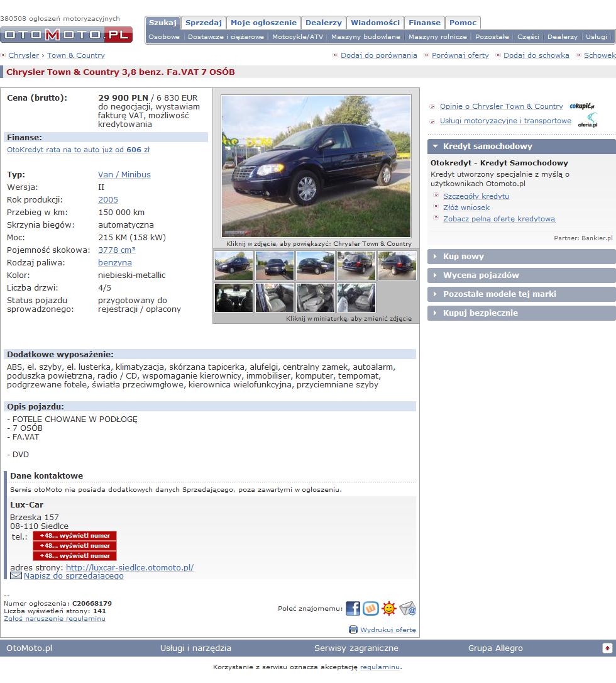Image resolution: width=616 pixels, height=683 pixels.
Task: Open the Wiadomości tab
Action: 375,23
